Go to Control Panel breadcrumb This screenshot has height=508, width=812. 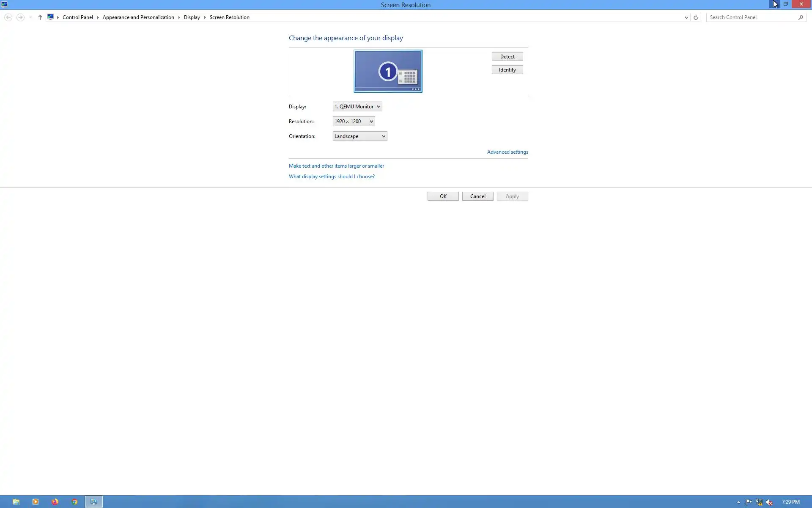78,17
